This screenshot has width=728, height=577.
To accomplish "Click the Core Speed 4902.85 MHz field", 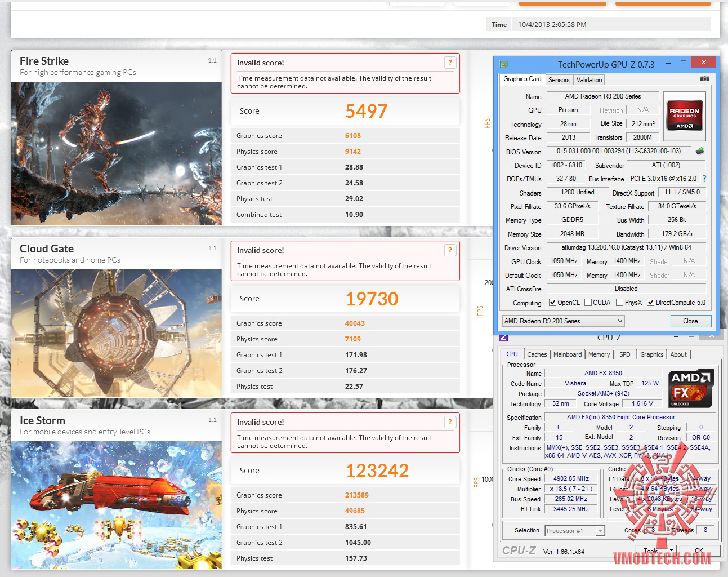I will tap(571, 479).
